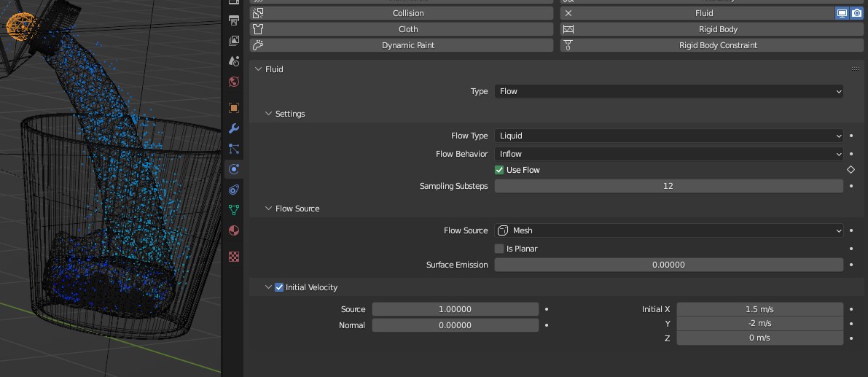Open the Flow Behavior dropdown

point(669,154)
